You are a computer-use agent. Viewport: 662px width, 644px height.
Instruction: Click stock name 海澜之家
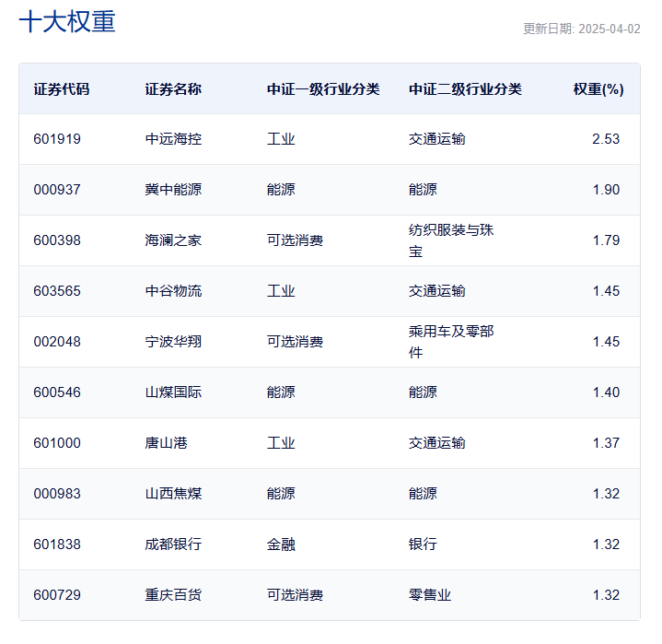click(173, 240)
